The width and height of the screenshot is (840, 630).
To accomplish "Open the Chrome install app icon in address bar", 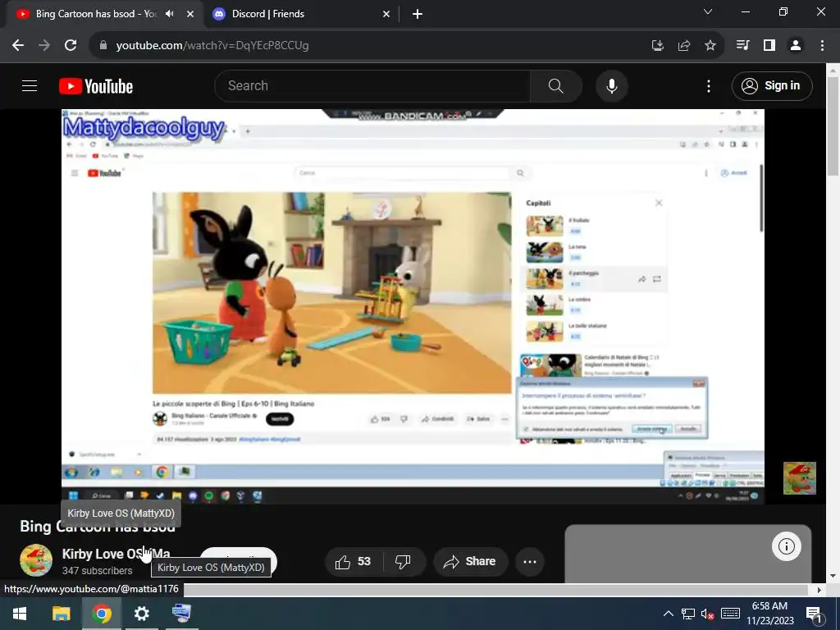I will point(658,46).
